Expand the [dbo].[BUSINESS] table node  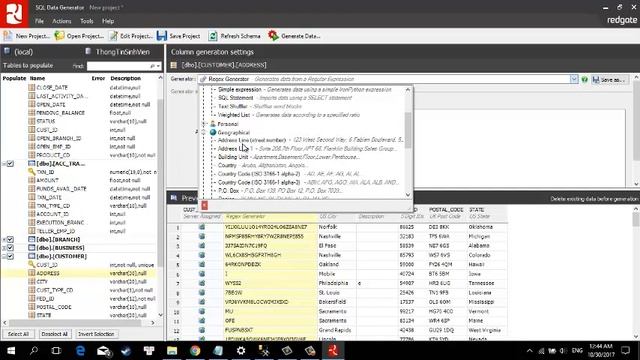[x=4, y=248]
